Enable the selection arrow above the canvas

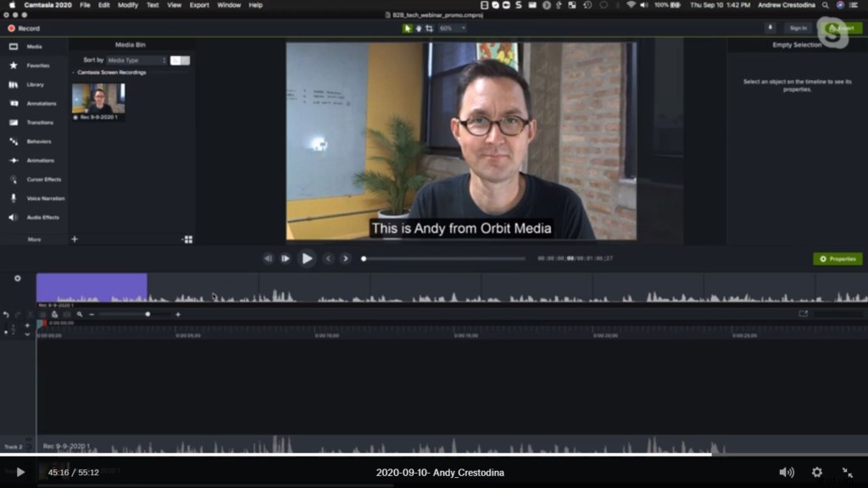(406, 27)
